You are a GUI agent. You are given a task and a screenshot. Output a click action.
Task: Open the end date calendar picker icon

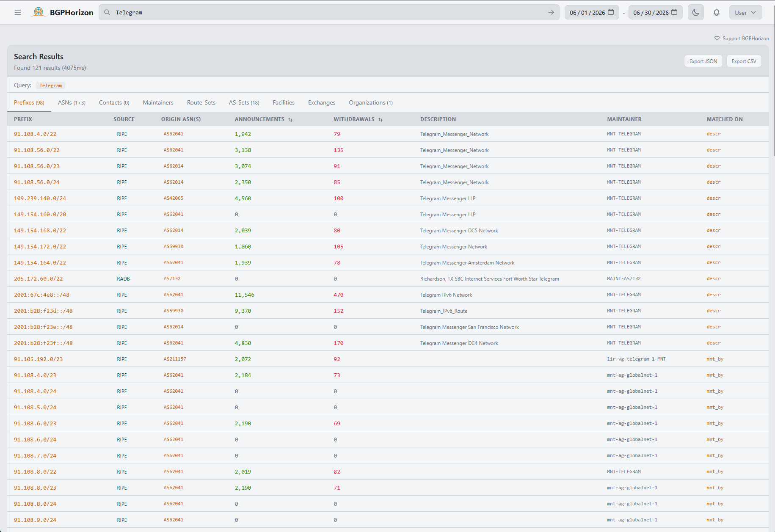click(674, 12)
